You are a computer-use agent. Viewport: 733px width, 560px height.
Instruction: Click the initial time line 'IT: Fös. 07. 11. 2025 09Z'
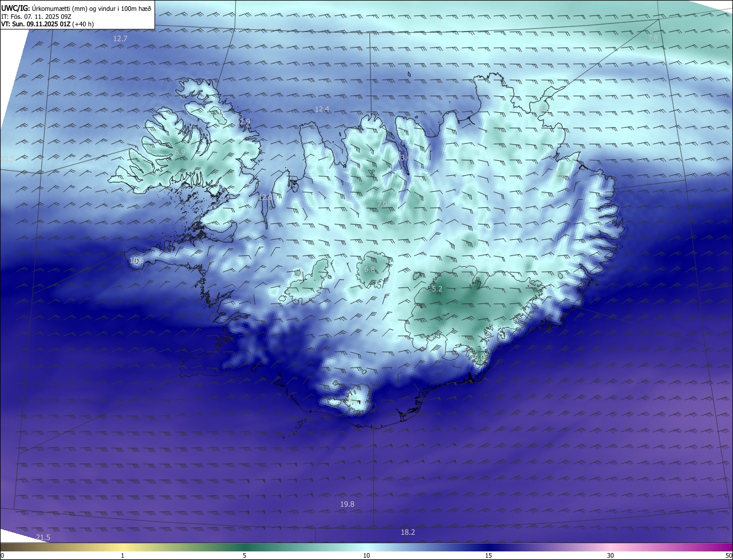tap(36, 17)
